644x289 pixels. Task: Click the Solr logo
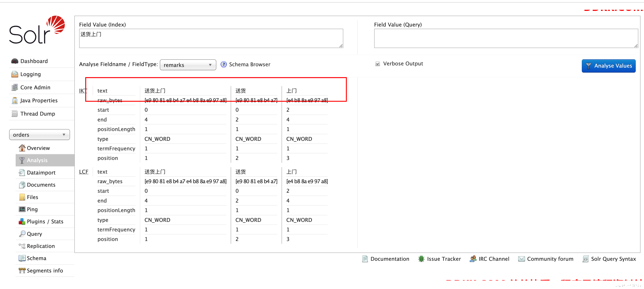pyautogui.click(x=37, y=30)
